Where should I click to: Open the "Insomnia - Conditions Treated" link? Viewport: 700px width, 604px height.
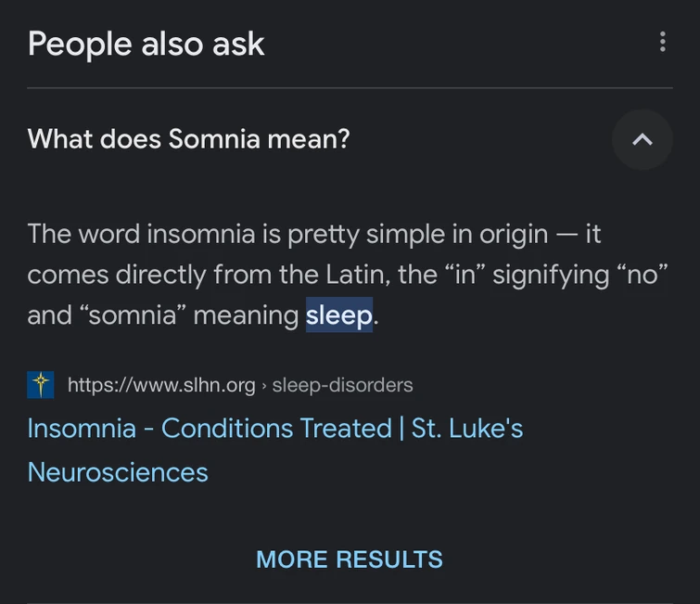coord(210,429)
